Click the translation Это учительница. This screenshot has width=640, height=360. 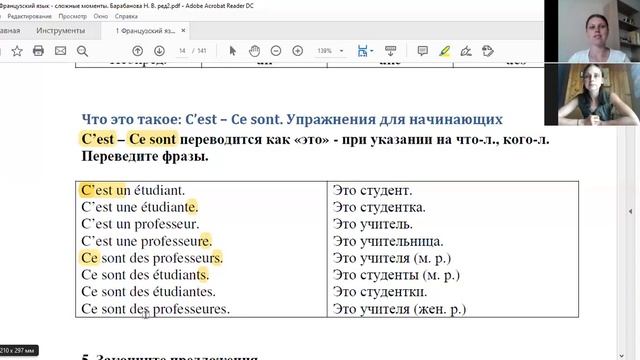(388, 241)
